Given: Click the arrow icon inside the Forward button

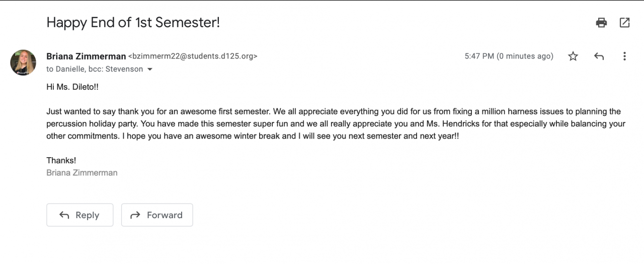Looking at the screenshot, I should [135, 215].
